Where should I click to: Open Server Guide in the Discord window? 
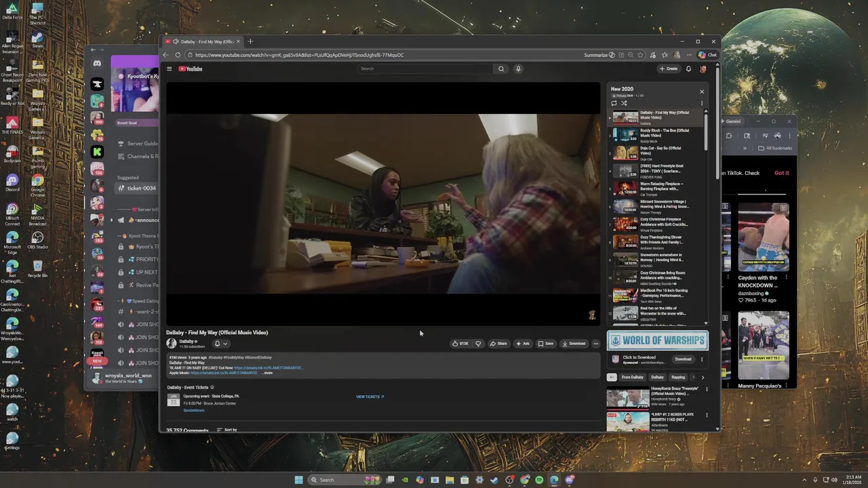138,143
